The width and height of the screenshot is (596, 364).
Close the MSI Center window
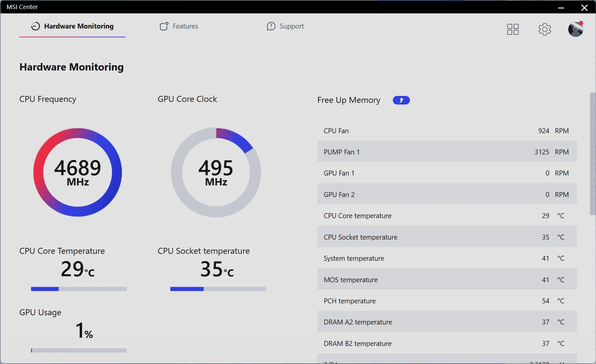tap(584, 7)
